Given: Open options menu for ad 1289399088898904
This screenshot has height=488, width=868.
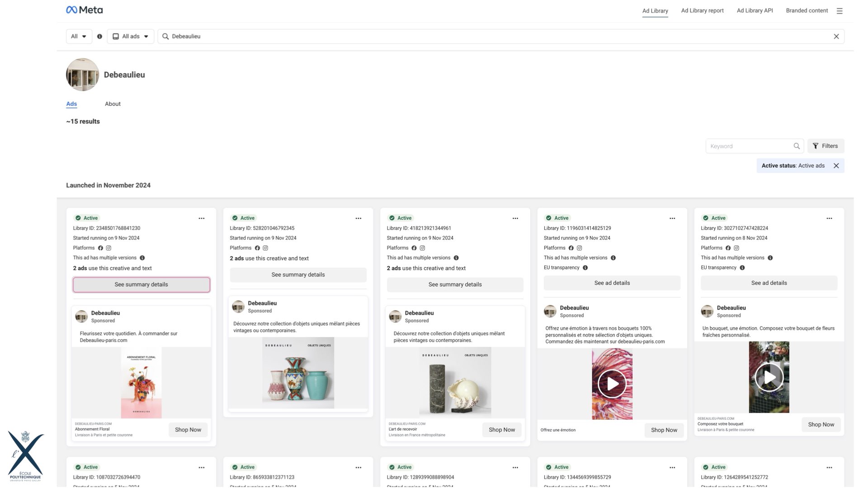Looking at the screenshot, I should click(515, 468).
